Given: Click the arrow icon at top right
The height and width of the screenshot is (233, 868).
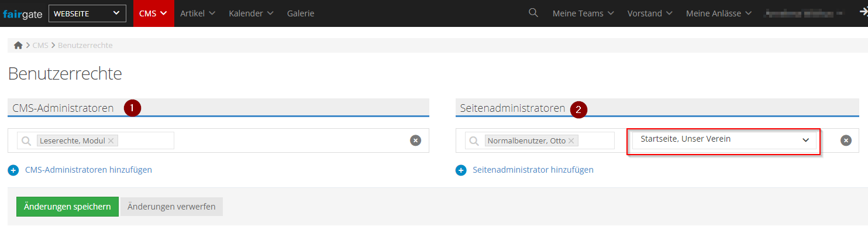Looking at the screenshot, I should tap(863, 13).
